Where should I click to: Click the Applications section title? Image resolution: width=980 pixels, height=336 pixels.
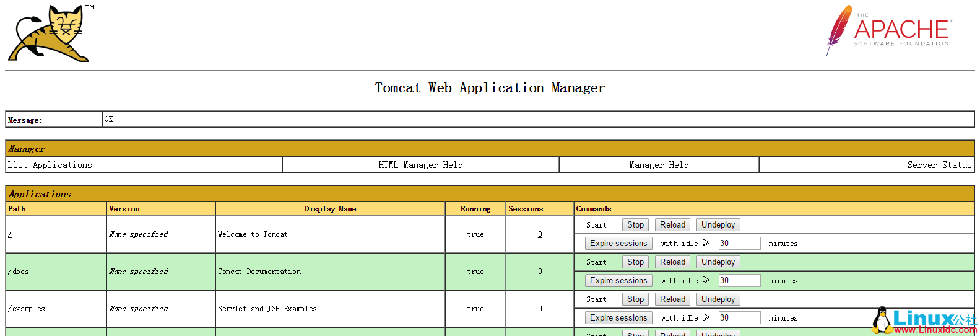[40, 194]
